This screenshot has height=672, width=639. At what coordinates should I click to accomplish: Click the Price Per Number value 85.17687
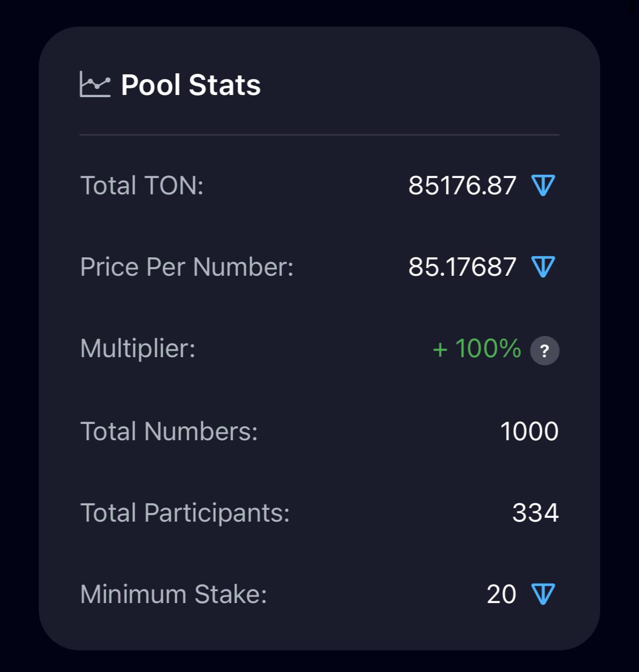pos(462,267)
